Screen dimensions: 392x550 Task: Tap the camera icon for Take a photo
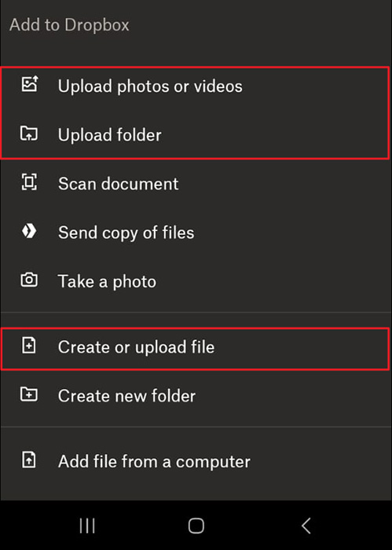(x=29, y=280)
